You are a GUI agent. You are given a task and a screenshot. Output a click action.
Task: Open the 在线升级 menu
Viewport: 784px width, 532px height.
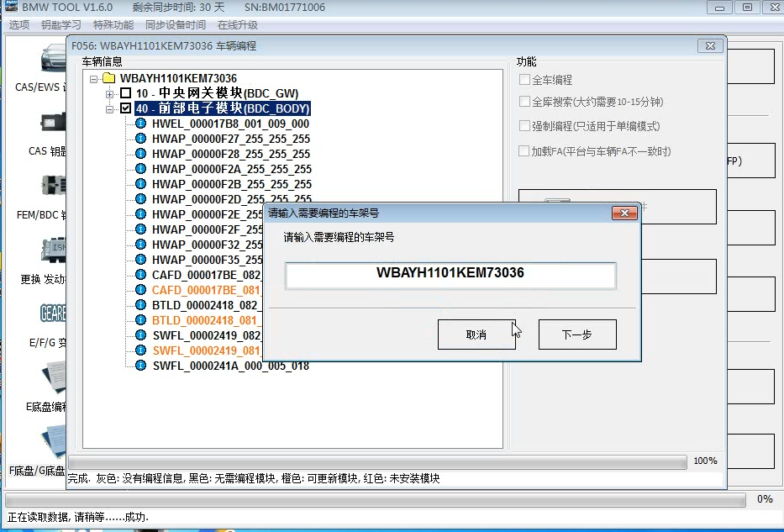tap(237, 25)
